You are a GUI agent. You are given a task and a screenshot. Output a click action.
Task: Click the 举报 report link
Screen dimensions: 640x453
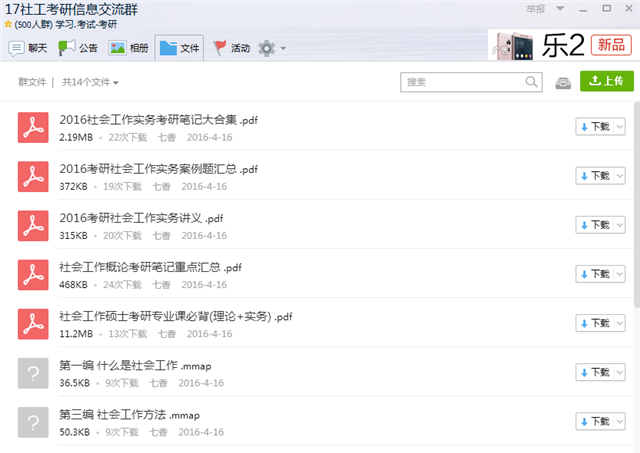(x=536, y=9)
